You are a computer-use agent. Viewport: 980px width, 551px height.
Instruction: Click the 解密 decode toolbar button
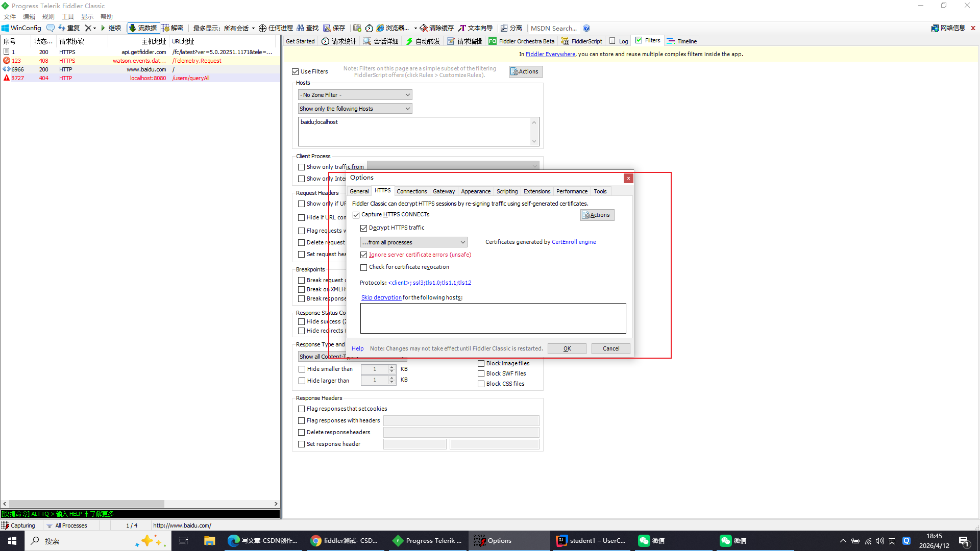pos(173,28)
